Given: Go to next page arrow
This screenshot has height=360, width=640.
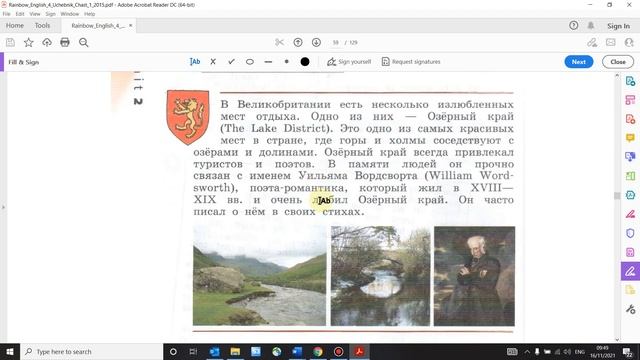Looking at the screenshot, I should click(x=316, y=42).
